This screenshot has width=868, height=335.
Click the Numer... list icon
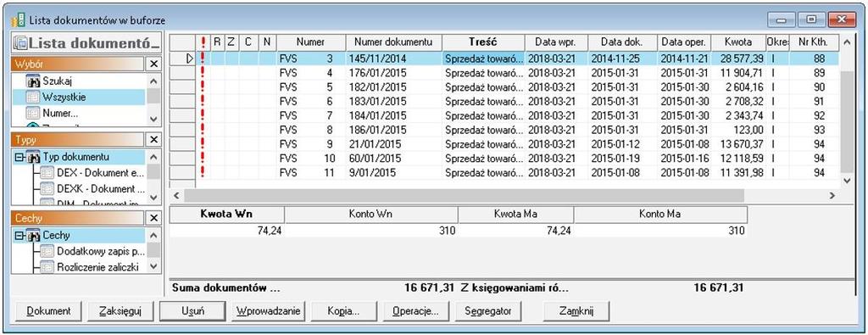pyautogui.click(x=33, y=113)
